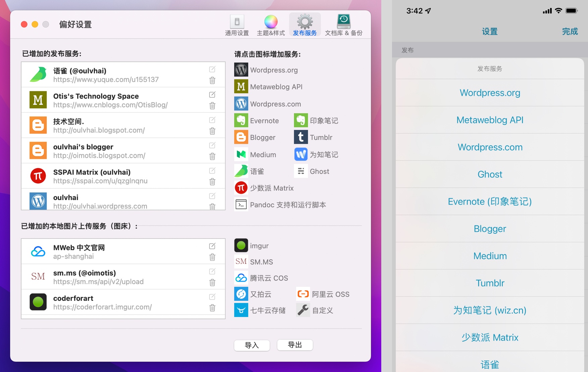The width and height of the screenshot is (588, 372).
Task: Click the Evernote elephant icon
Action: [x=241, y=121]
